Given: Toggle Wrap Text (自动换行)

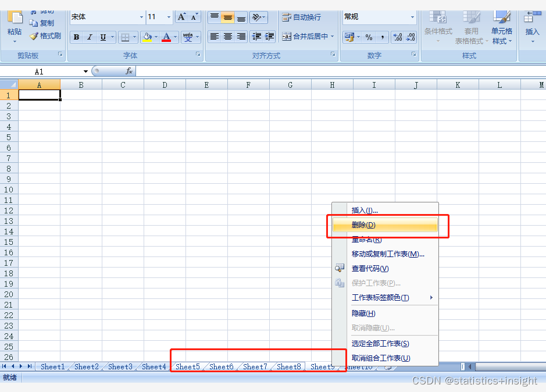Looking at the screenshot, I should (302, 17).
